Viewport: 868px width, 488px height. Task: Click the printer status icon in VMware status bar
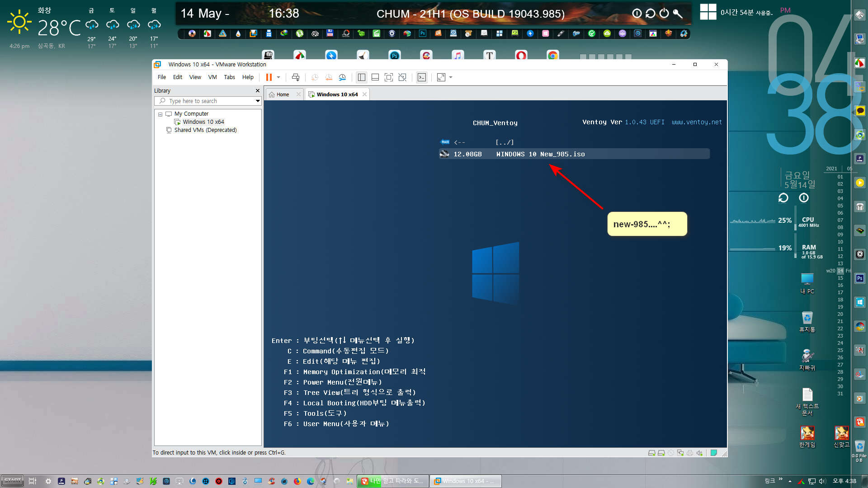(689, 453)
